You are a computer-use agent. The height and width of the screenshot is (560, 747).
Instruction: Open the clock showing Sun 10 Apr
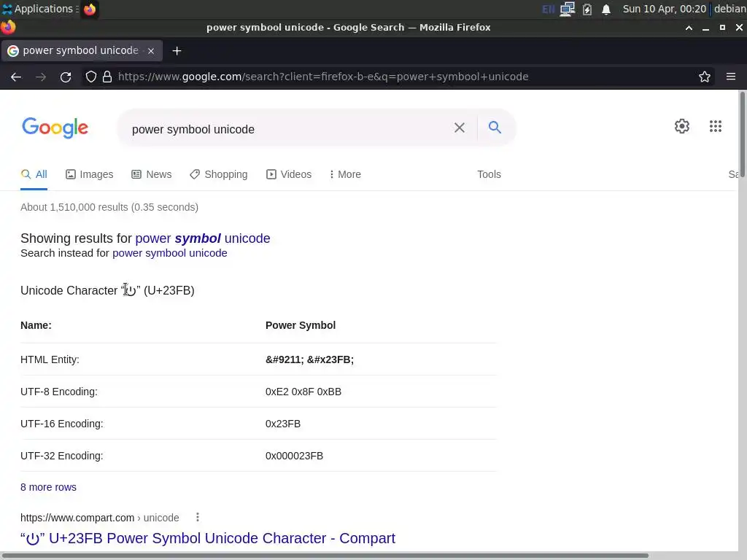click(664, 9)
